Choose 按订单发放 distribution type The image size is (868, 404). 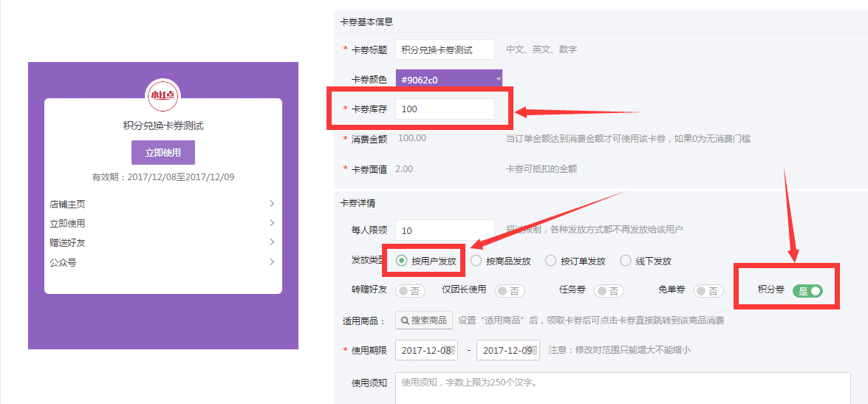click(550, 261)
